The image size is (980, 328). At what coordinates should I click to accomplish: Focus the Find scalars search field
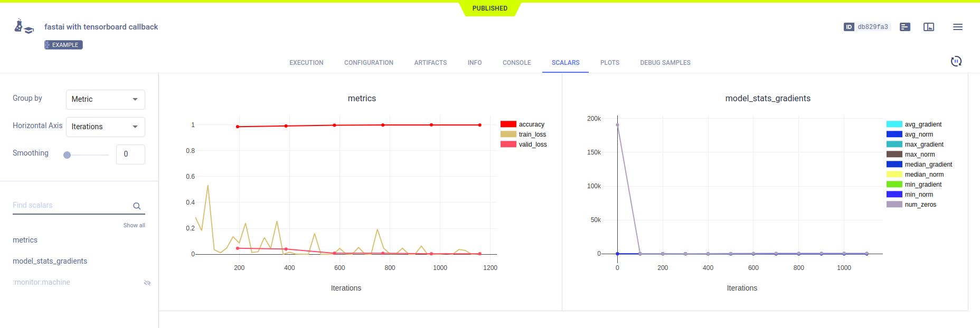[71, 205]
